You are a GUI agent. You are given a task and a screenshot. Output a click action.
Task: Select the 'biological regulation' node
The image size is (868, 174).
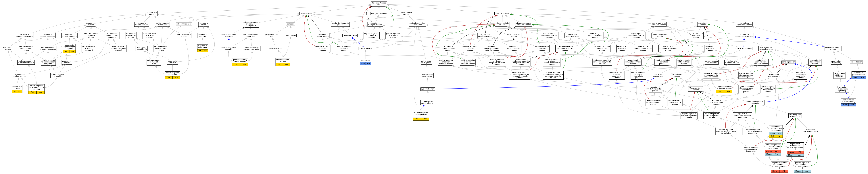pyautogui.click(x=379, y=14)
